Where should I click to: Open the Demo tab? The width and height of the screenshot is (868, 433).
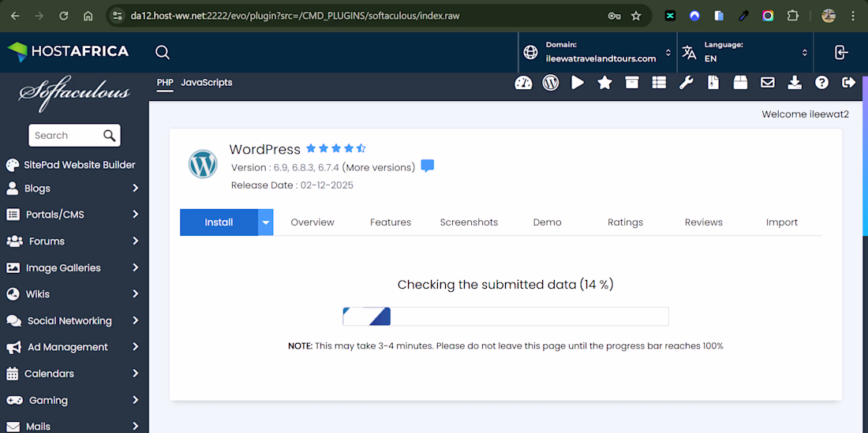[x=548, y=222]
